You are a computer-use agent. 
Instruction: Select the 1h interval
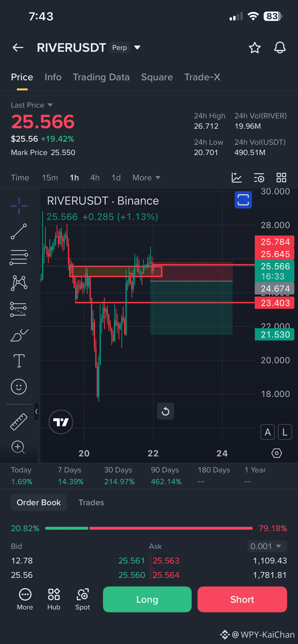click(74, 178)
